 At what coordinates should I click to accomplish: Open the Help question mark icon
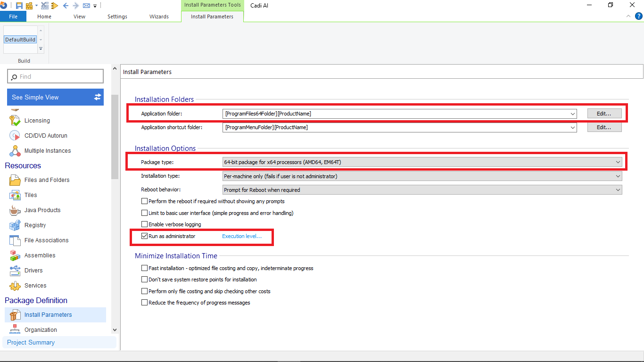pos(639,16)
